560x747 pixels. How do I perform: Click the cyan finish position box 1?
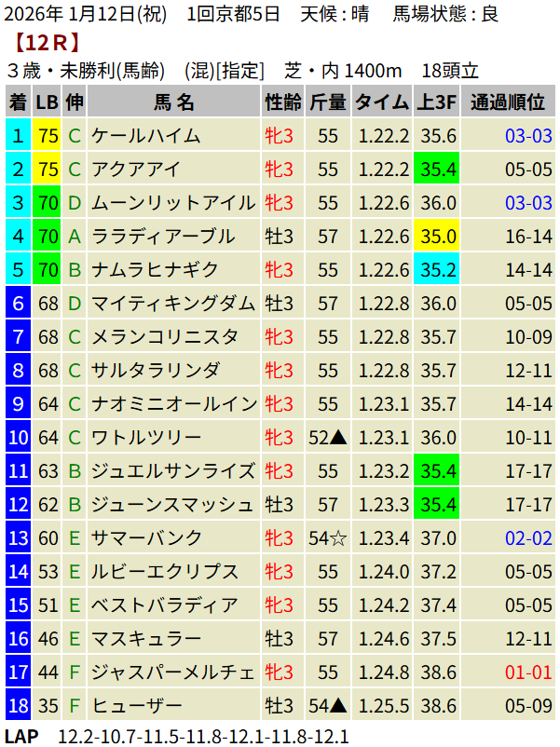point(18,136)
